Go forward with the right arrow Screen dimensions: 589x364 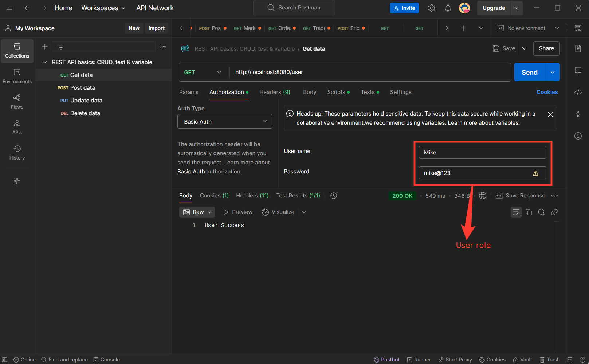point(44,8)
